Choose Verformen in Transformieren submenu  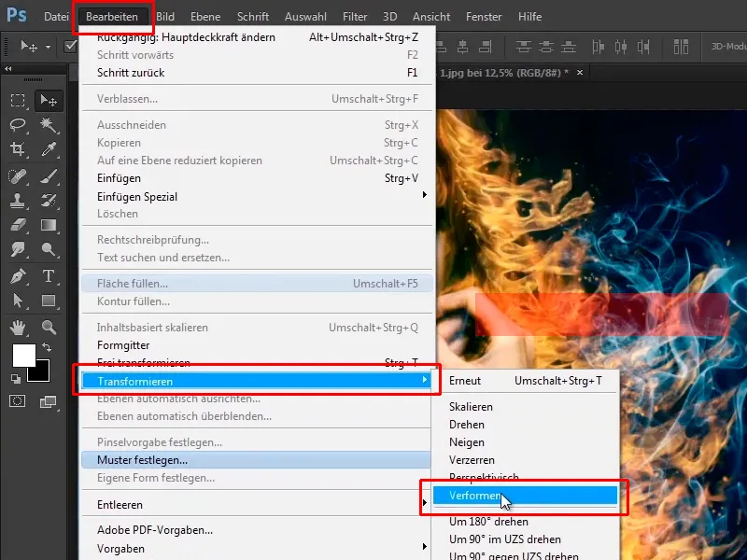point(525,496)
